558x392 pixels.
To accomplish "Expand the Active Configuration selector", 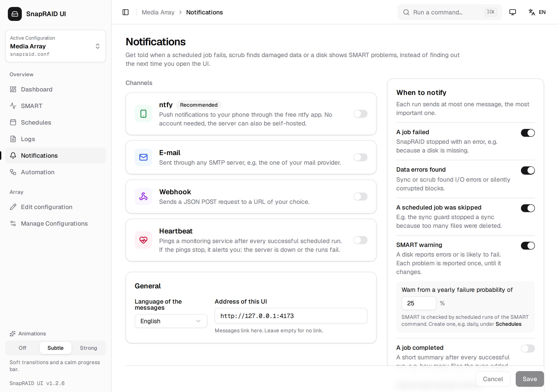I will 55,46.
